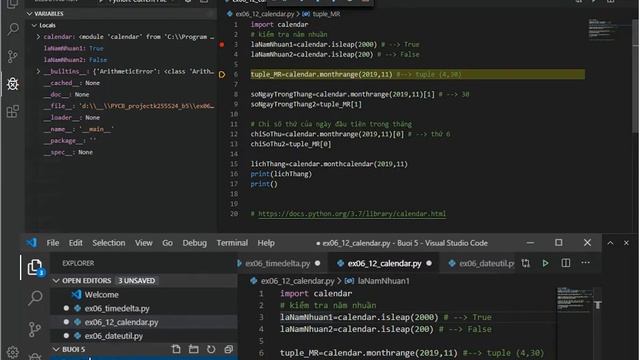The height and width of the screenshot is (360, 640).
Task: Open the Go menu
Action: 167,243
